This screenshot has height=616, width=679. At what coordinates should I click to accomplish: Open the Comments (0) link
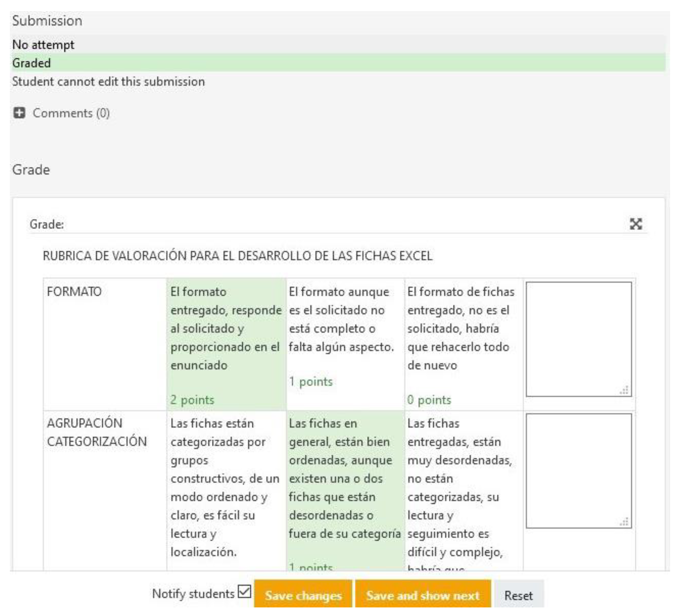(71, 113)
